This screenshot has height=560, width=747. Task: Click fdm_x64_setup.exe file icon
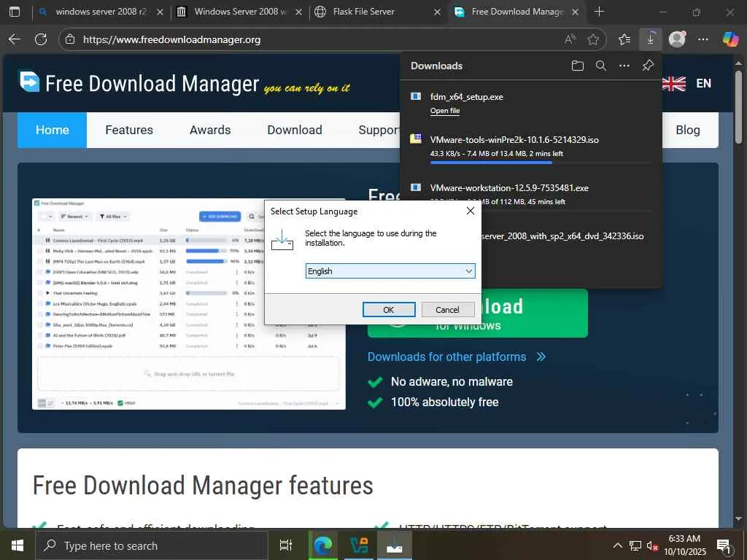pos(415,97)
